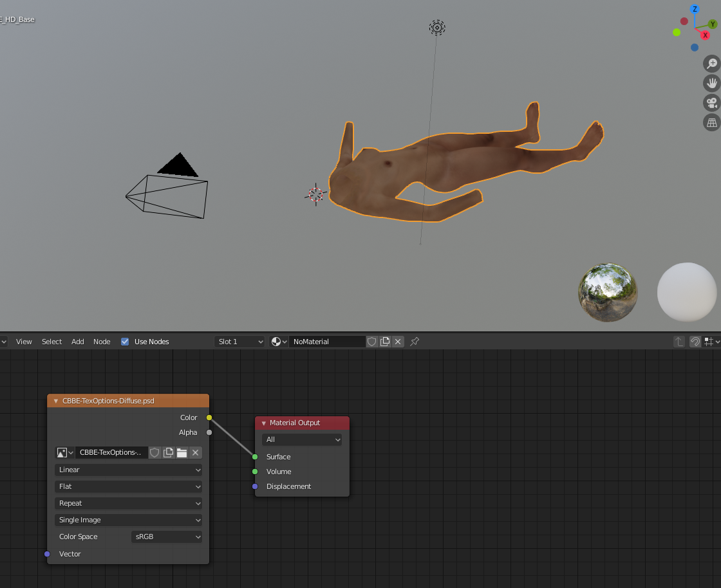The height and width of the screenshot is (588, 721).
Task: Open the Slot 1 dropdown
Action: point(239,342)
